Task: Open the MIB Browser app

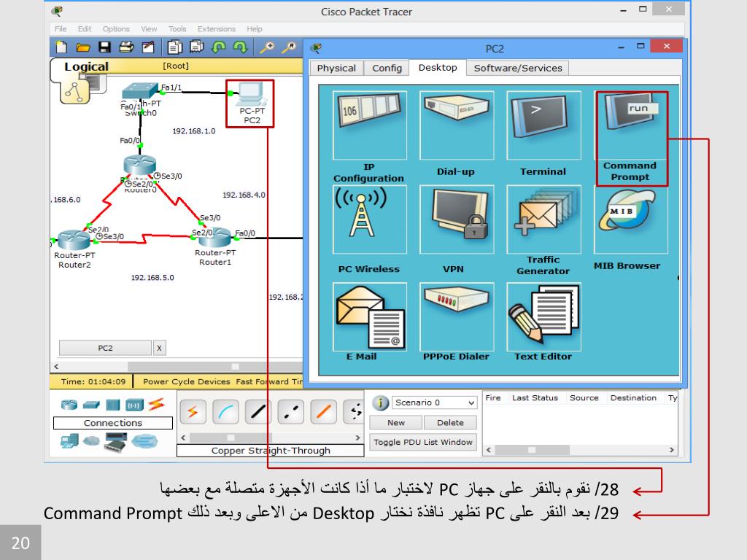Action: pos(631,219)
